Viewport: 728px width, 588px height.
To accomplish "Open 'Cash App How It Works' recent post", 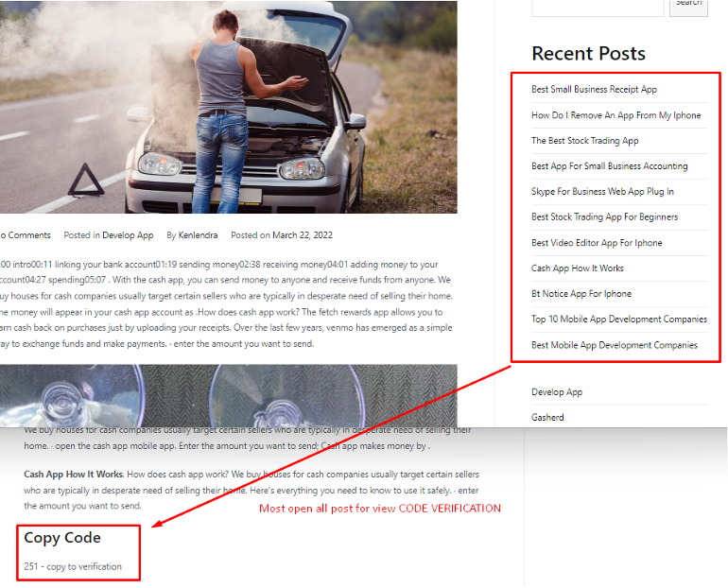I will click(x=577, y=268).
